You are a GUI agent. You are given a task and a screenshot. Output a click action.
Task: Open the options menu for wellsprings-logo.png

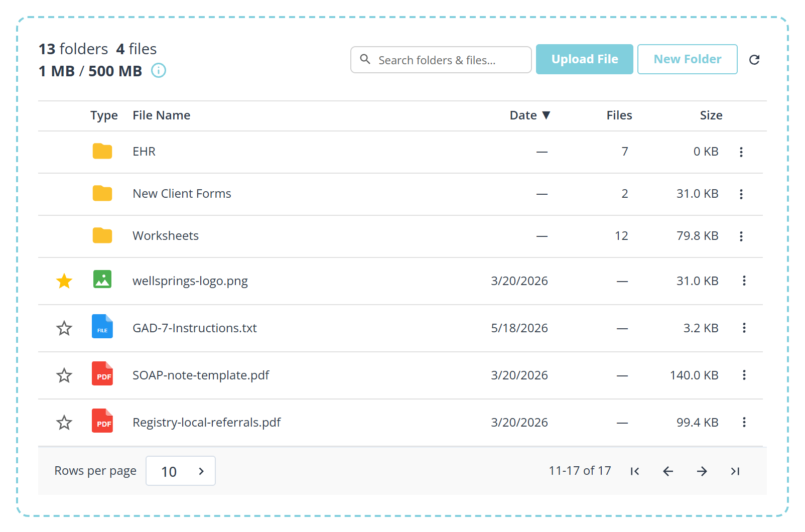tap(744, 281)
